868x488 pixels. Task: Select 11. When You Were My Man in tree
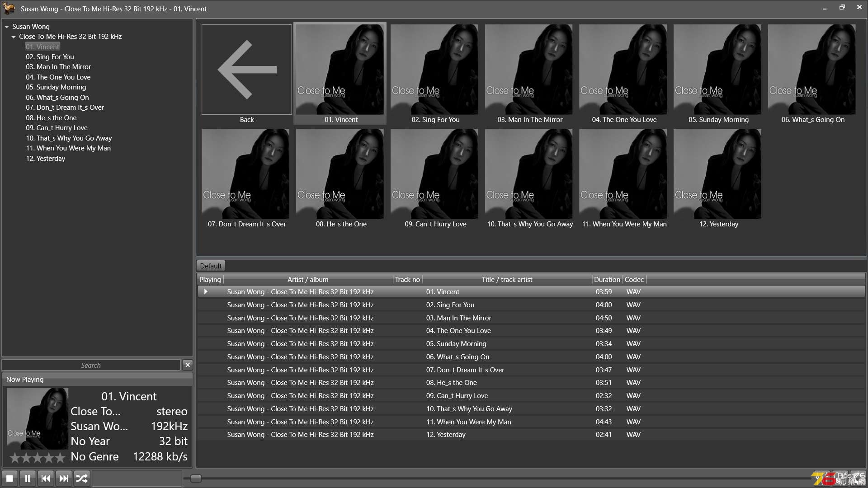[x=68, y=148]
